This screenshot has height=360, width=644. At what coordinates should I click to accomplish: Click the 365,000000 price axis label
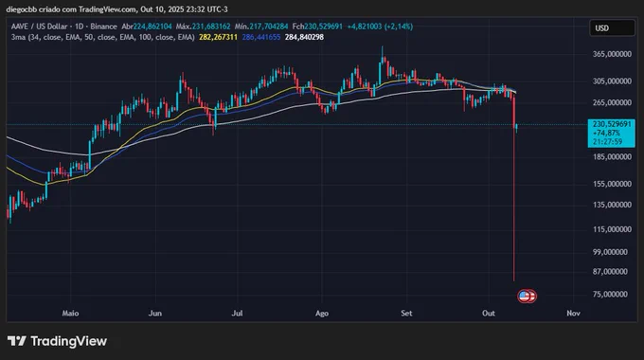point(612,54)
